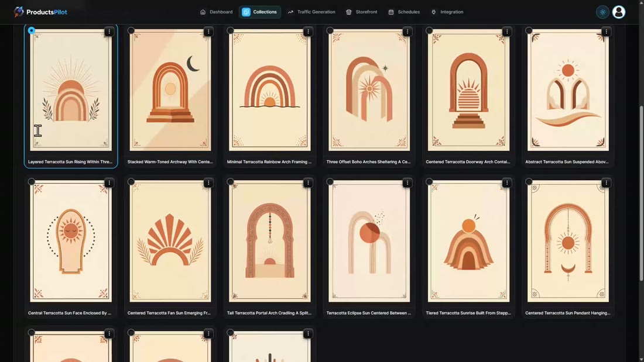Image resolution: width=644 pixels, height=362 pixels.
Task: Click the 'Minimal Terracotta Rainbow Arch Framing ...' title
Action: (269, 162)
